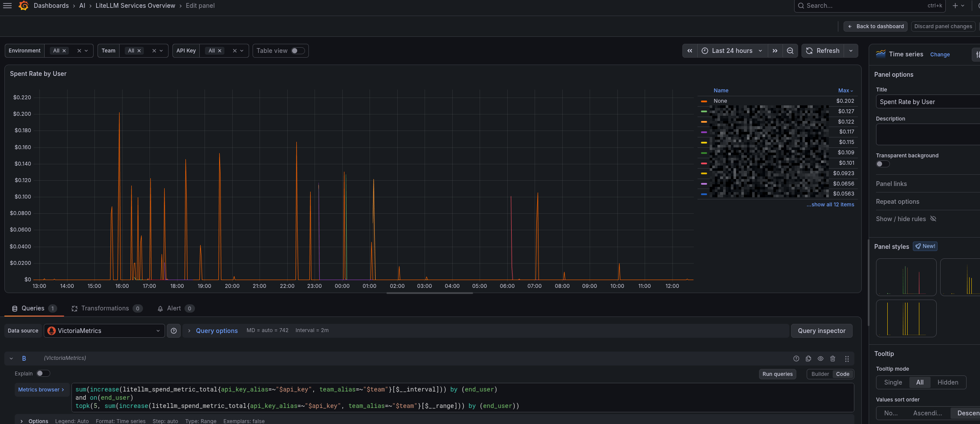Click the panel Title input field

[x=928, y=102]
